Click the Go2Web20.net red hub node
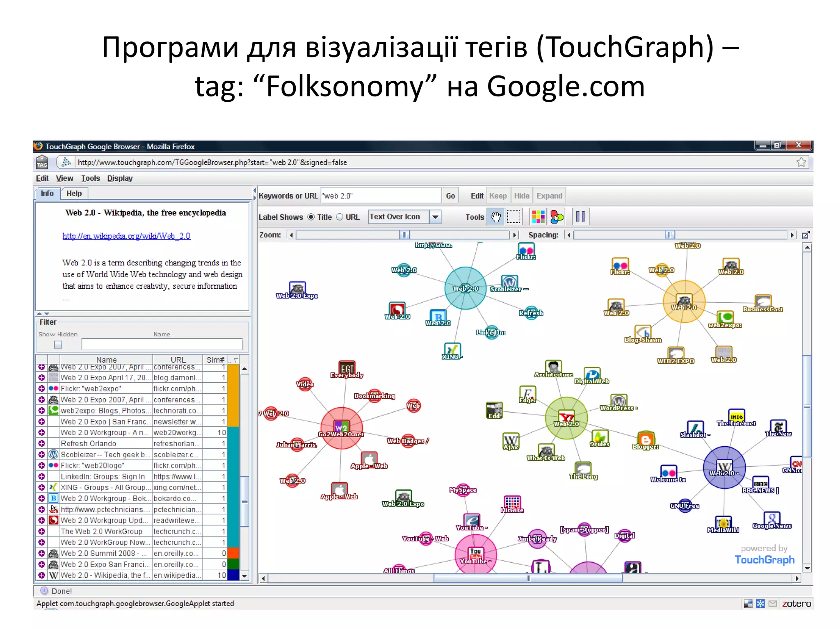The image size is (840, 630). point(341,428)
